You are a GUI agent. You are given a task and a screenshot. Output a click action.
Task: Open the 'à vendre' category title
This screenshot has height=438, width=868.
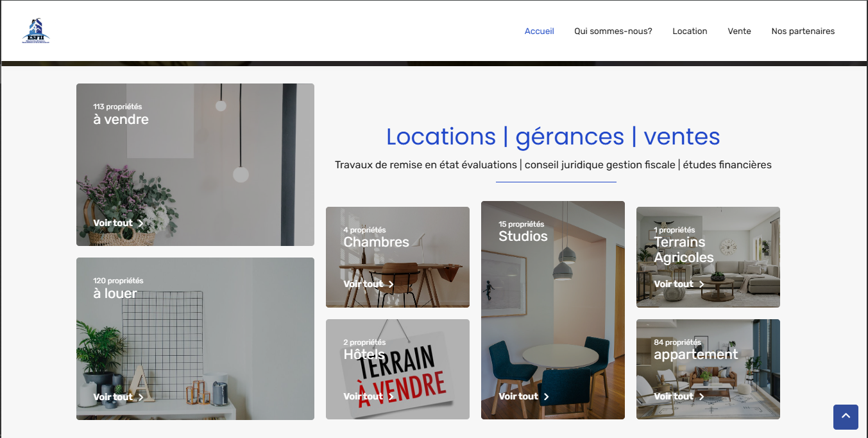coord(121,119)
